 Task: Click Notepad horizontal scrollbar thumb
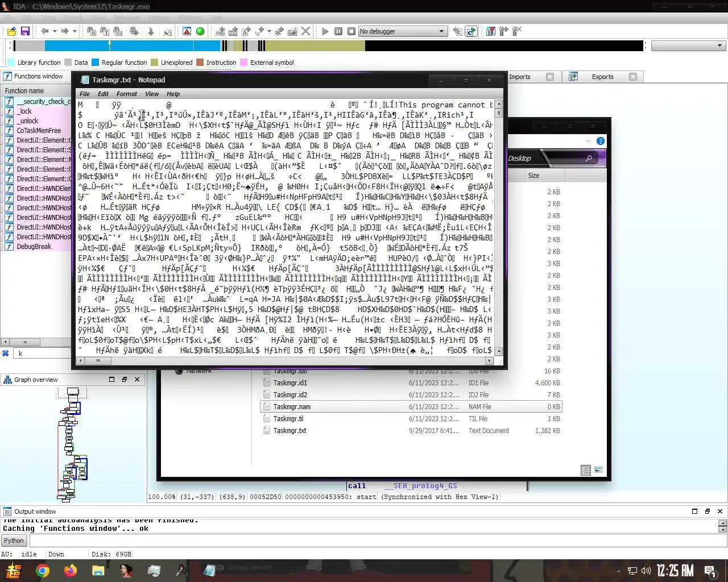98,360
